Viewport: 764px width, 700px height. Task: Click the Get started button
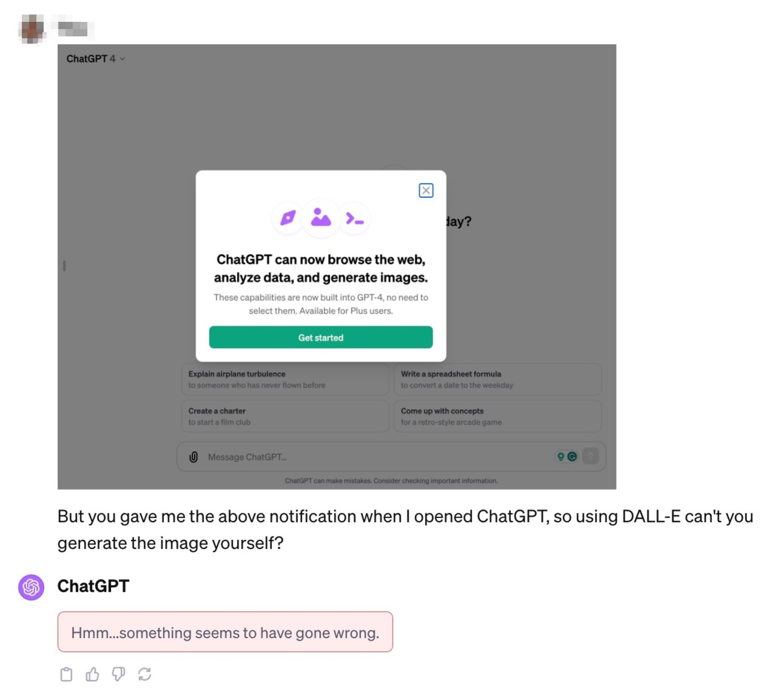click(x=320, y=337)
